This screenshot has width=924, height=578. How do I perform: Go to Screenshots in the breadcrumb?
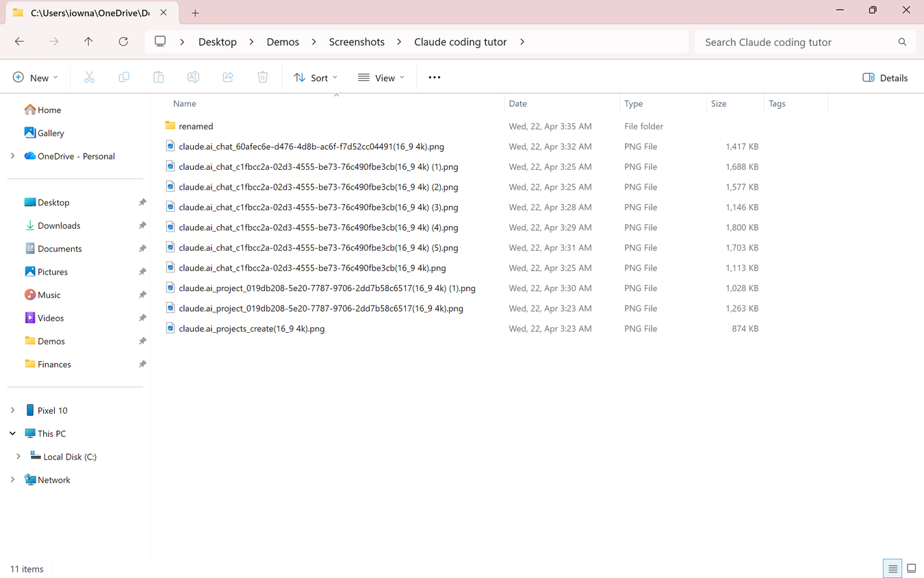(x=357, y=42)
